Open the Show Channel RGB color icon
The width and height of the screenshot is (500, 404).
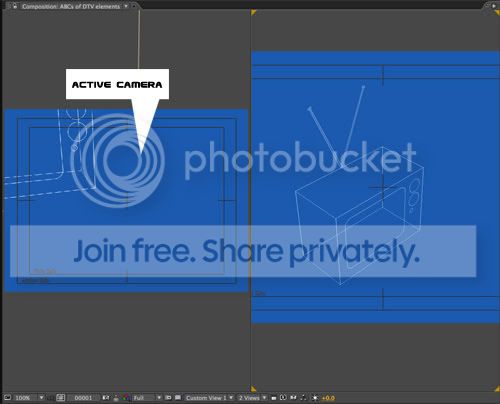pos(126,398)
